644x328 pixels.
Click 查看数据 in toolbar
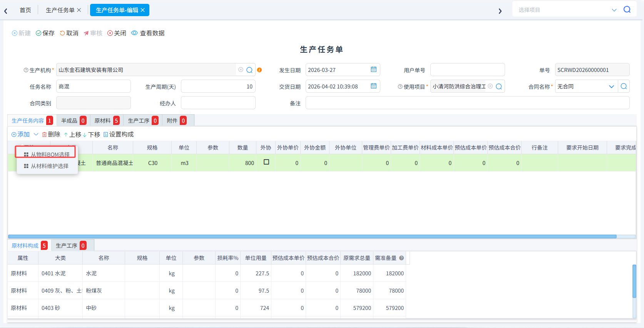tap(148, 33)
